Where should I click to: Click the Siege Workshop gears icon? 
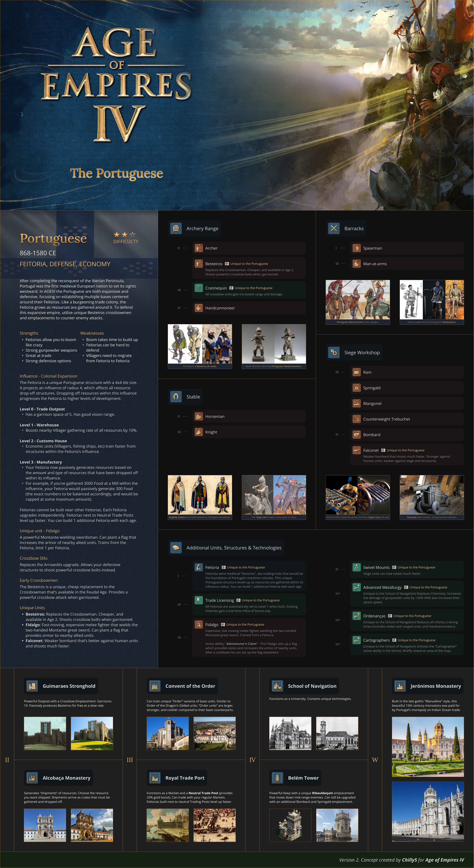pos(334,352)
